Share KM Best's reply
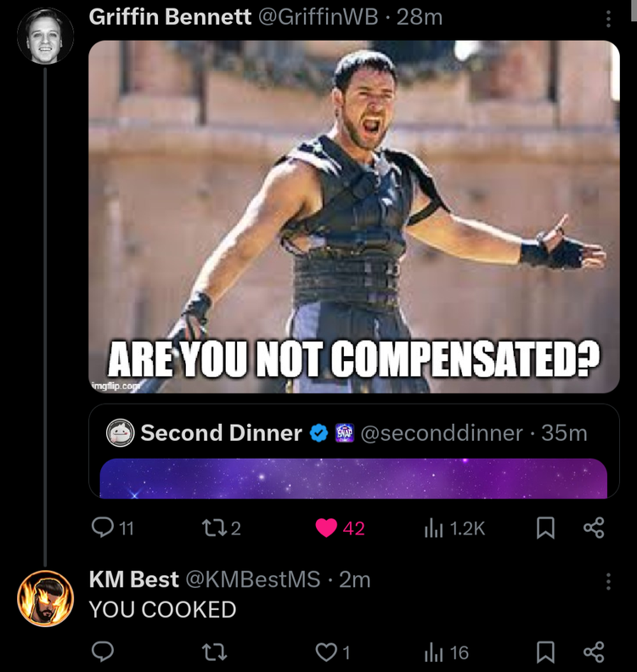The image size is (637, 672). [594, 652]
